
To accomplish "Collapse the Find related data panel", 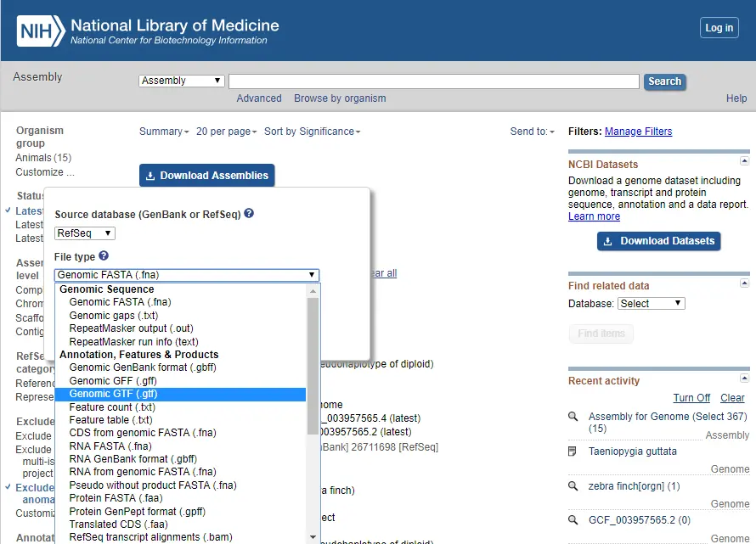I will click(745, 282).
